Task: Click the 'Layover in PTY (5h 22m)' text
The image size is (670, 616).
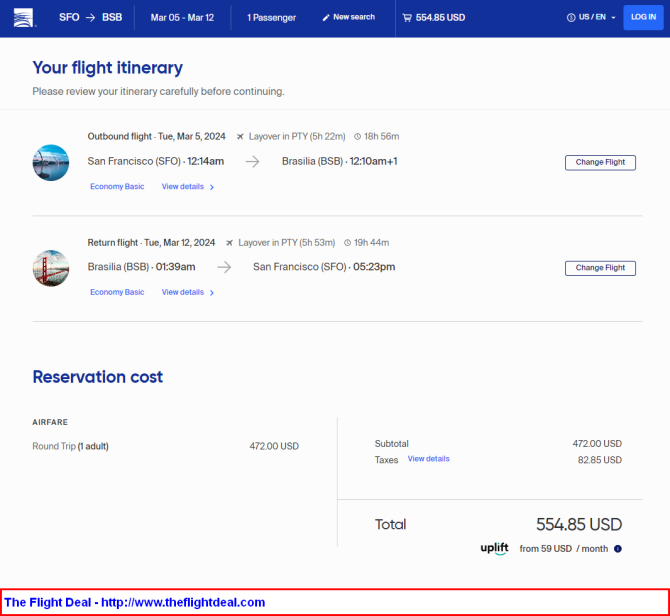Action: 297,137
